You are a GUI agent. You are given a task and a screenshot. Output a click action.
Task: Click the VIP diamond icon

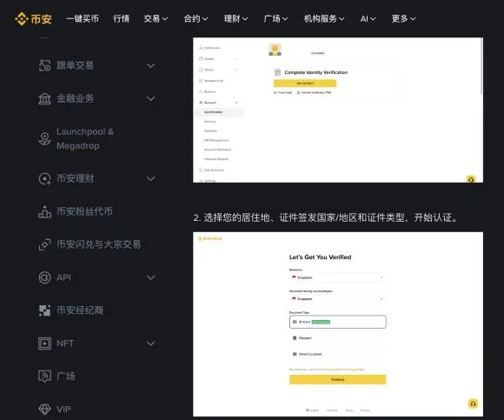click(x=44, y=410)
